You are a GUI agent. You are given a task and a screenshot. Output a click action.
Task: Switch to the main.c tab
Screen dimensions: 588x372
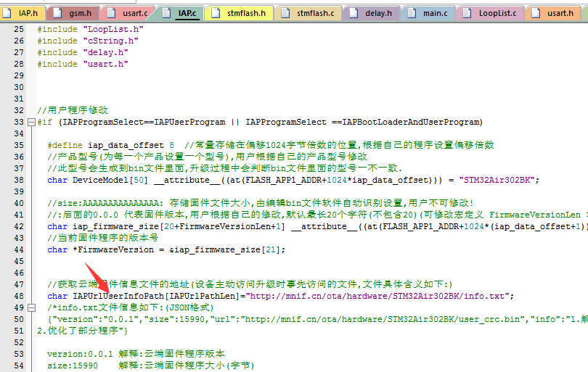[428, 13]
